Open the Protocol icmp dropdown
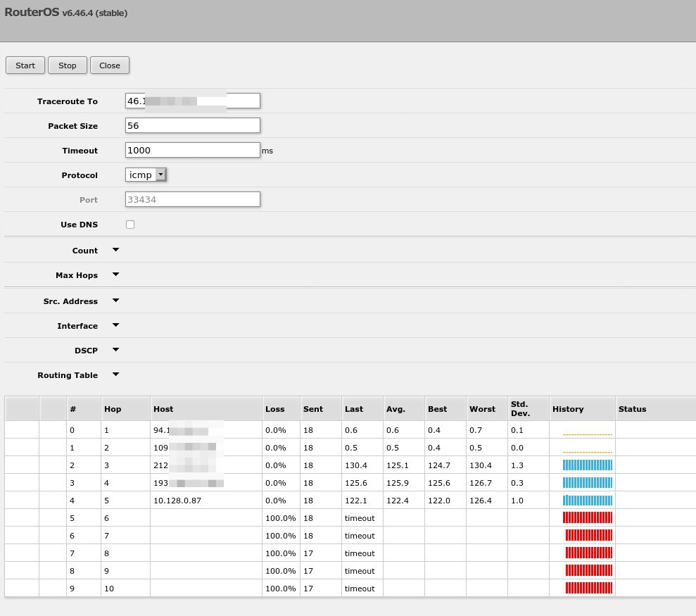Screen dimensions: 696x616 click(146, 175)
